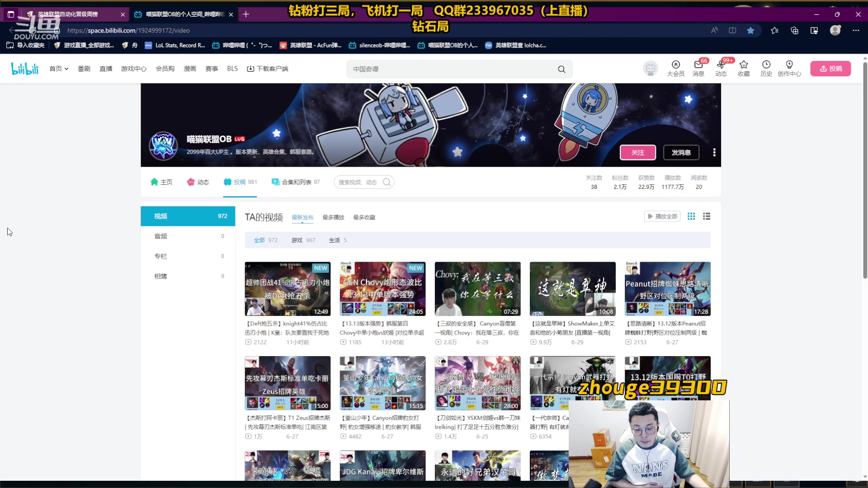
Task: Click the magnifier in the space search field
Action: (387, 182)
